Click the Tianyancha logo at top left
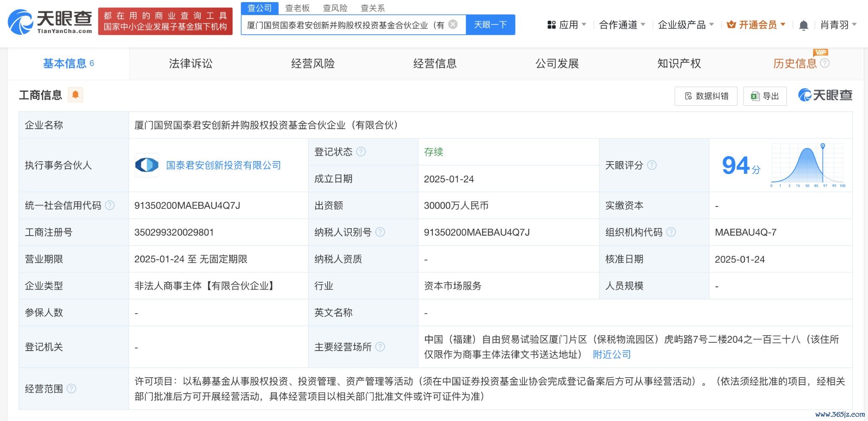868x421 pixels. 50,21
